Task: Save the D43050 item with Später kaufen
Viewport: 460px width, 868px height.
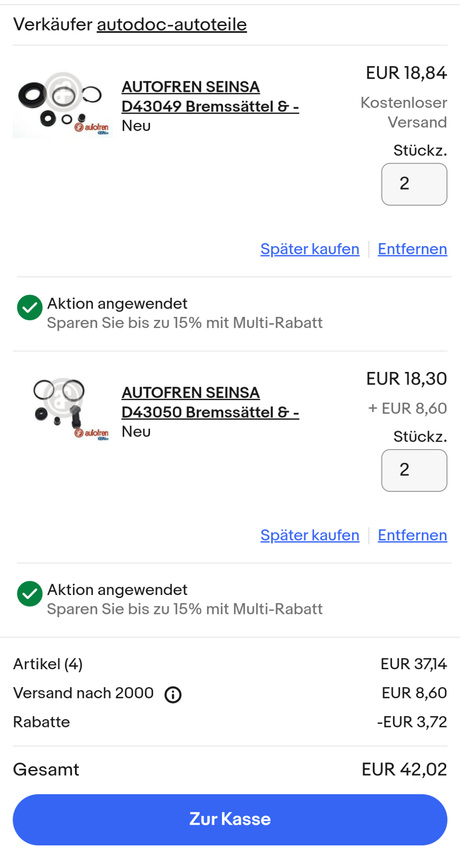Action: [x=310, y=535]
